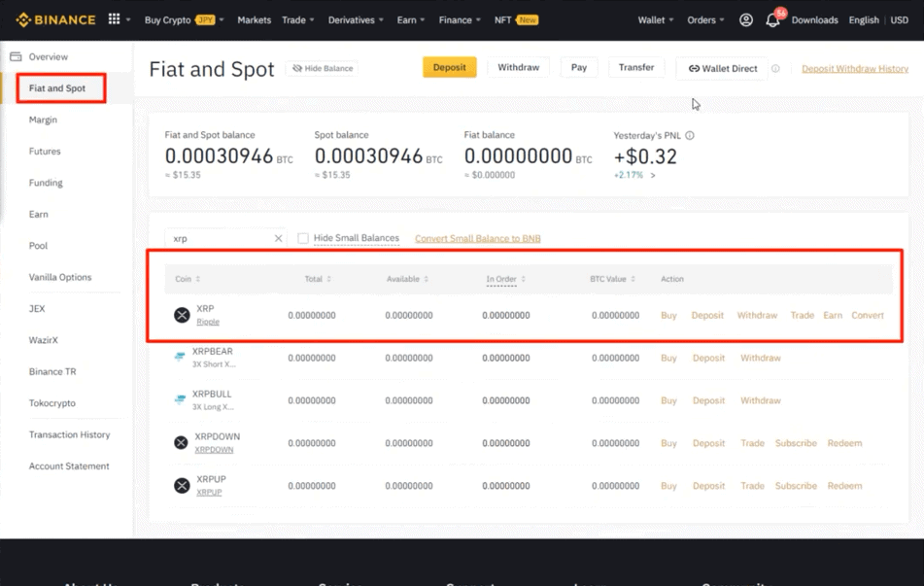Select Tokocrypto in sidebar
The height and width of the screenshot is (586, 924).
(x=51, y=403)
